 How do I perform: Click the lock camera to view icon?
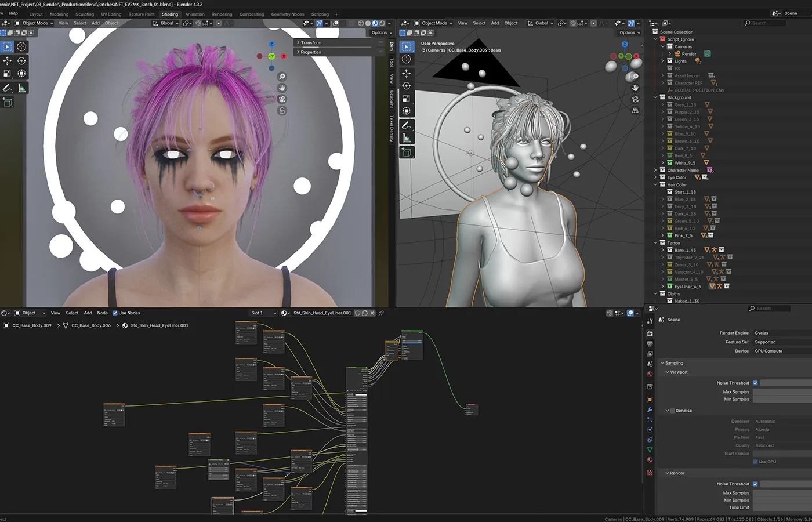pos(282,110)
